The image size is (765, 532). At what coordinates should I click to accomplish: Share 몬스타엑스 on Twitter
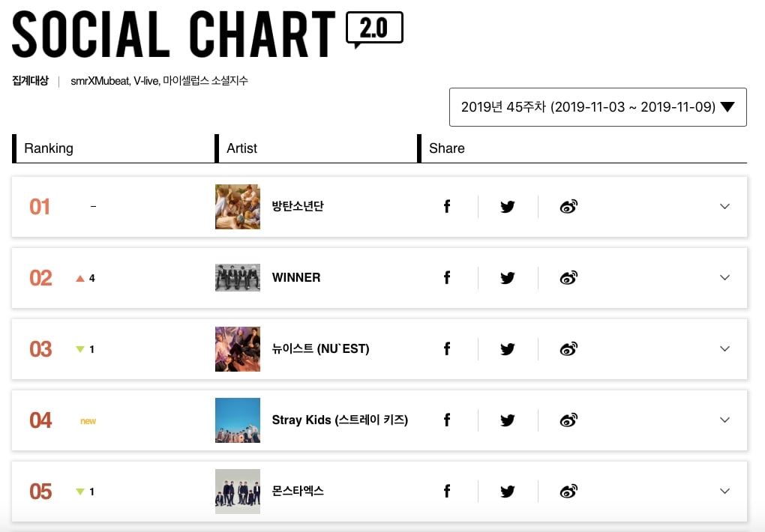pos(508,492)
